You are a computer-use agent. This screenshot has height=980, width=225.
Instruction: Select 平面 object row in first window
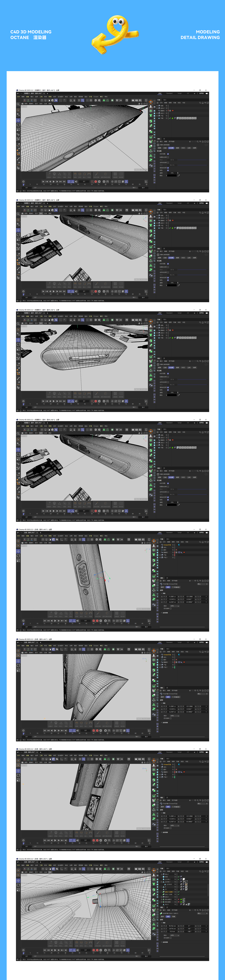[162, 118]
